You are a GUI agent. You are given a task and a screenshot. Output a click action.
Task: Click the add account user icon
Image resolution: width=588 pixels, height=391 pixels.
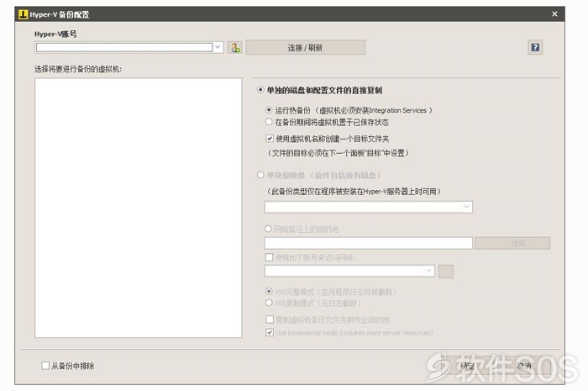(x=234, y=48)
